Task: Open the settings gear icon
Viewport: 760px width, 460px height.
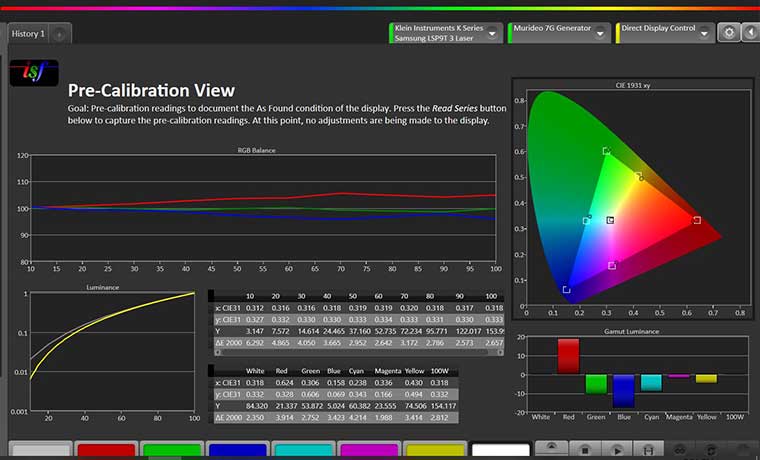Action: click(730, 32)
